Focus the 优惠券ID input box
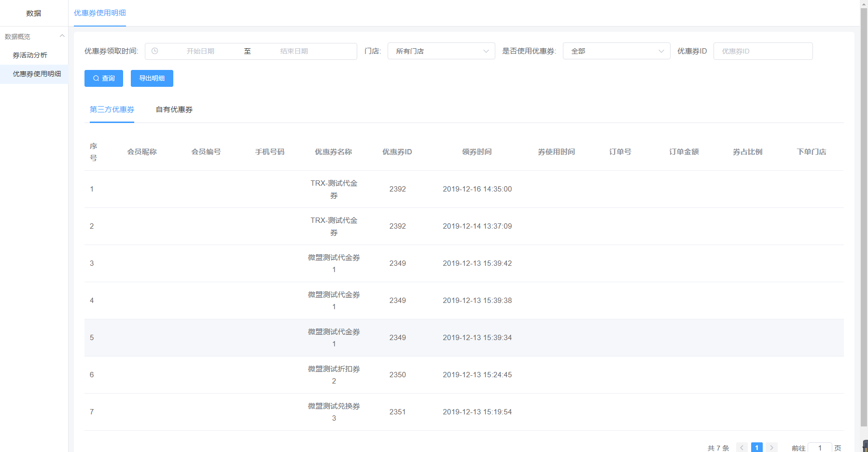 click(763, 51)
